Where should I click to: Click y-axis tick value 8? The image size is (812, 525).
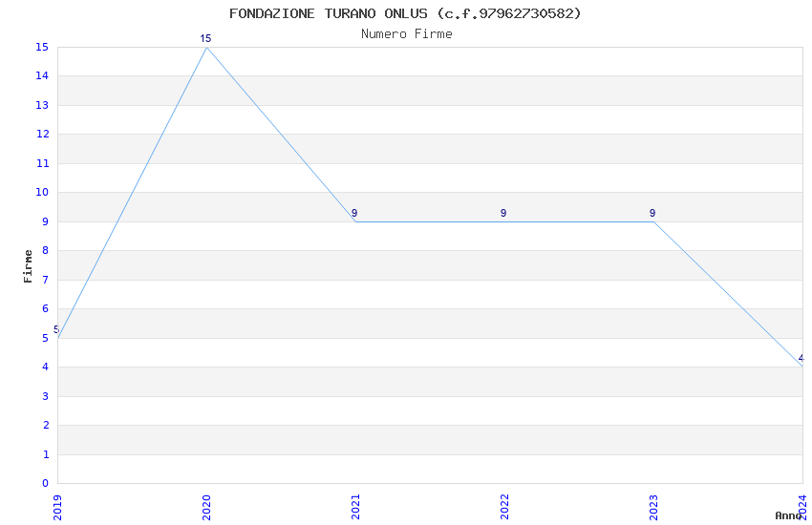pos(46,250)
